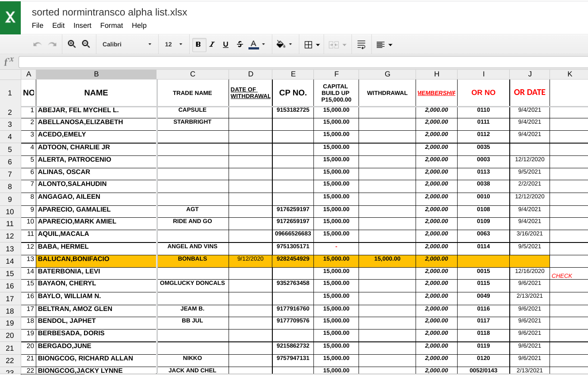The height and width of the screenshot is (375, 588).
Task: Open the Edit menu
Action: pos(58,26)
